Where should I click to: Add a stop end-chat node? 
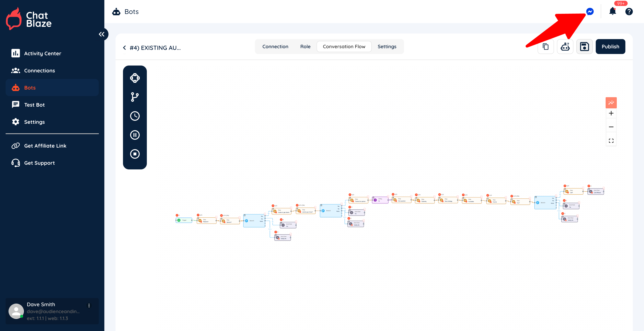(x=135, y=154)
